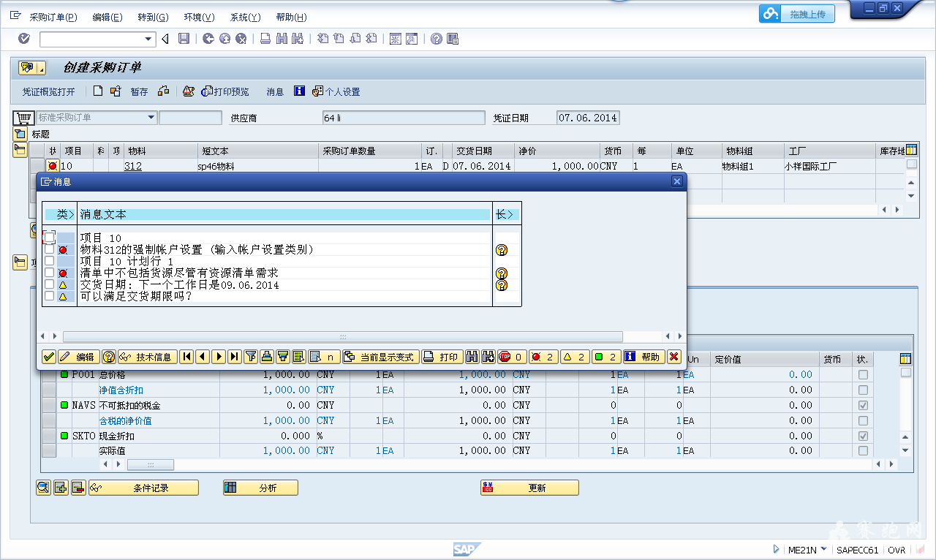Tick the checkbox for 项目 10 message row
936x560 pixels.
tap(49, 238)
